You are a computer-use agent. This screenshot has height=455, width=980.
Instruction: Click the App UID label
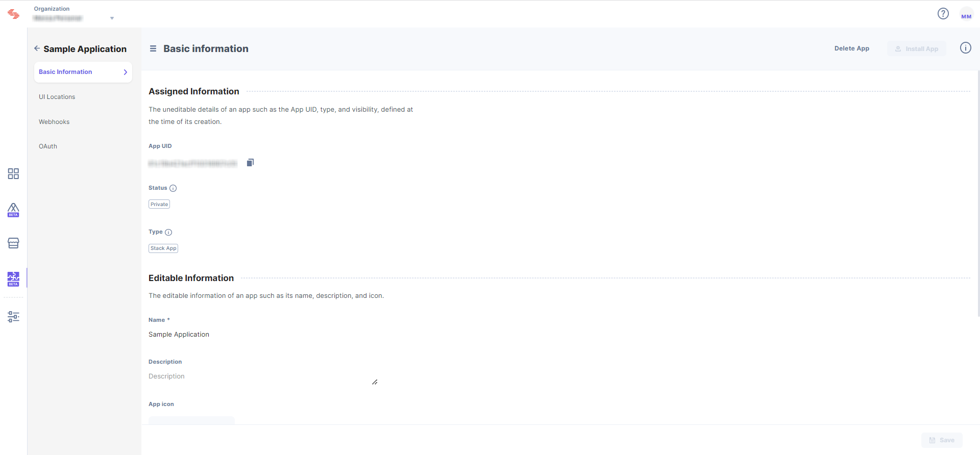click(x=160, y=146)
